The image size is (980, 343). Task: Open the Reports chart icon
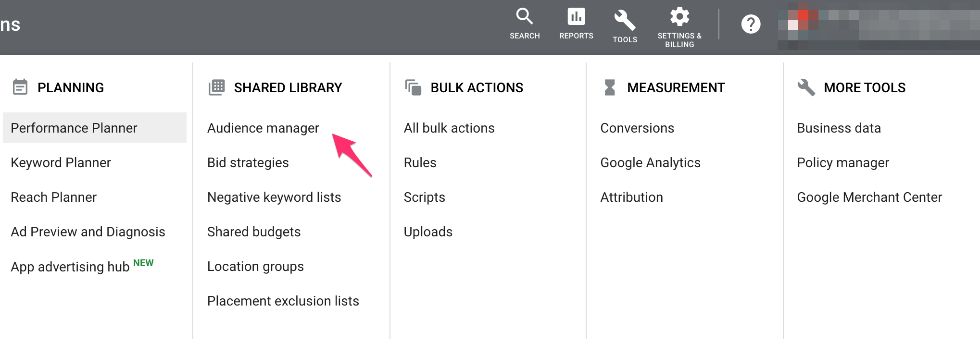pos(576,17)
